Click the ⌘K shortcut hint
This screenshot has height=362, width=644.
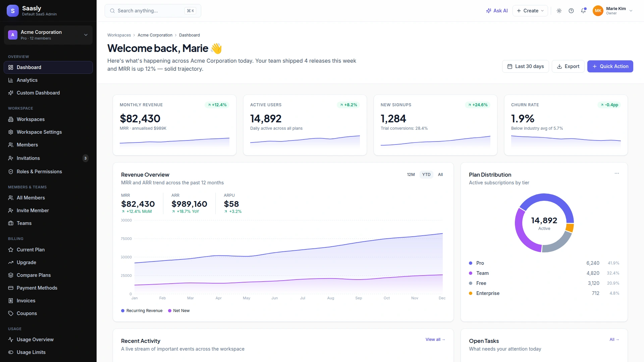190,11
